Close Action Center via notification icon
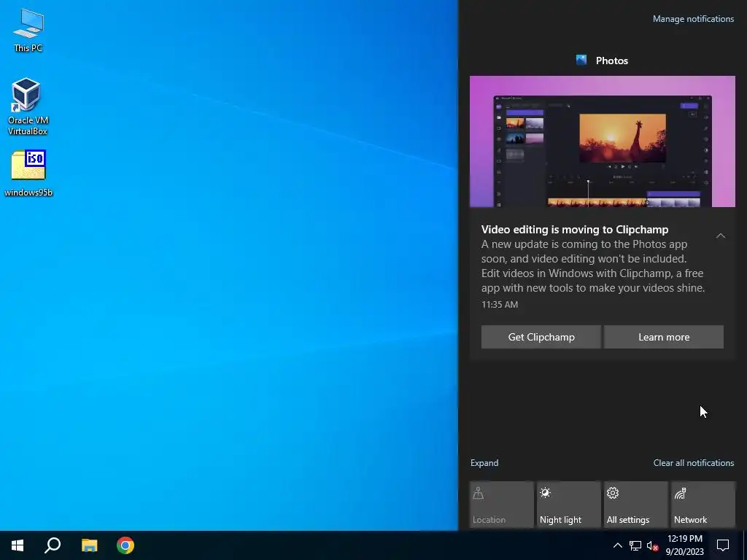The image size is (747, 560). (723, 545)
